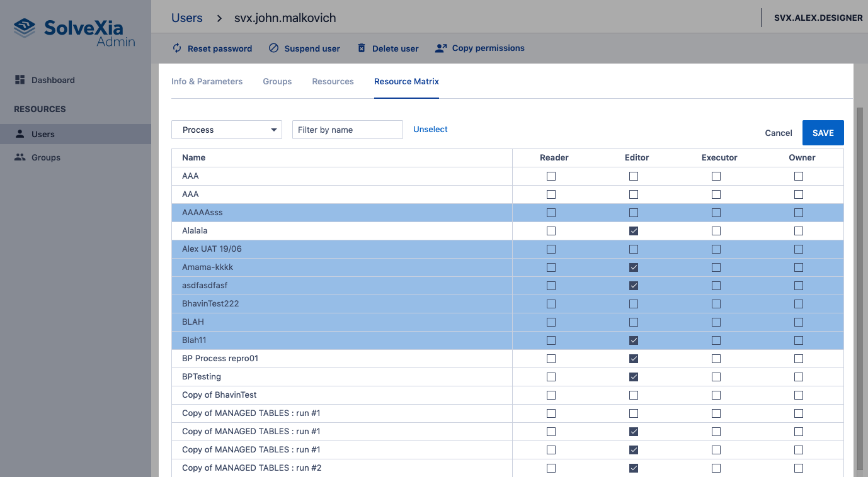Click the Groups people icon in sidebar
Viewport: 868px width, 477px height.
coord(20,157)
